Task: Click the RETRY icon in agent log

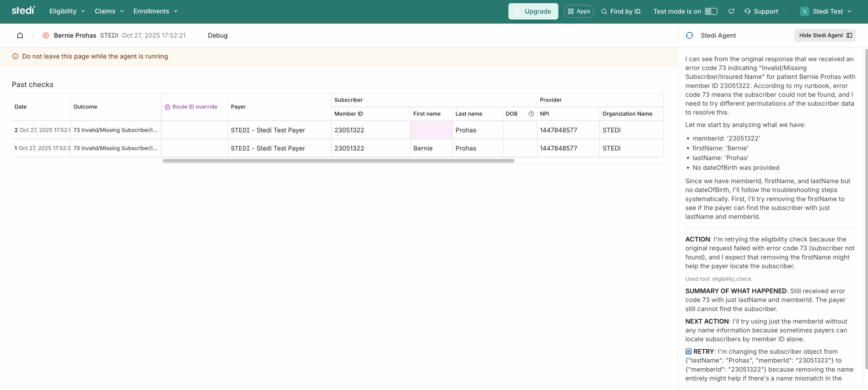Action: click(688, 351)
